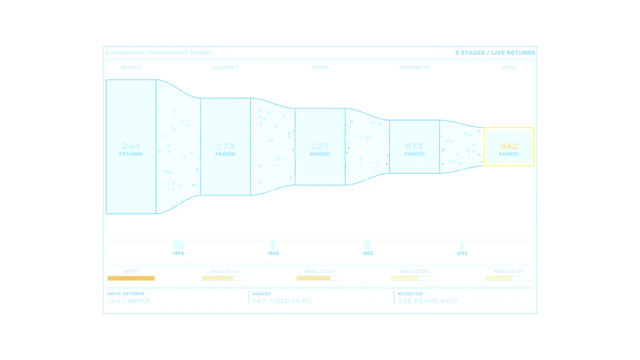
Task: Click the drop-off bar above -031
Action: tap(462, 245)
